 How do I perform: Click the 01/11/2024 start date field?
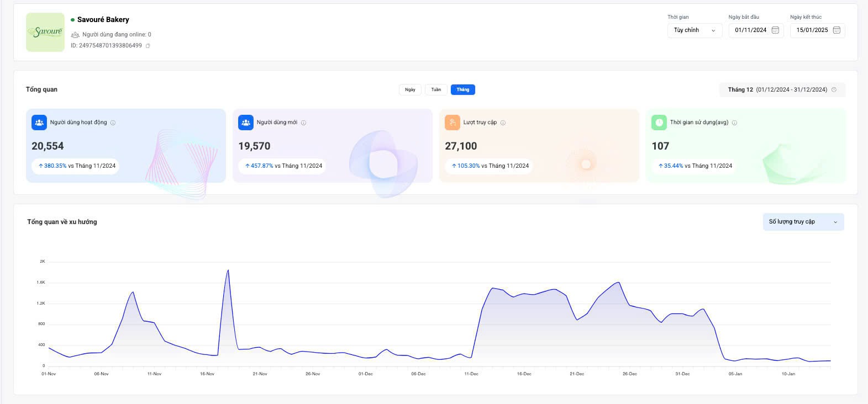click(x=750, y=30)
